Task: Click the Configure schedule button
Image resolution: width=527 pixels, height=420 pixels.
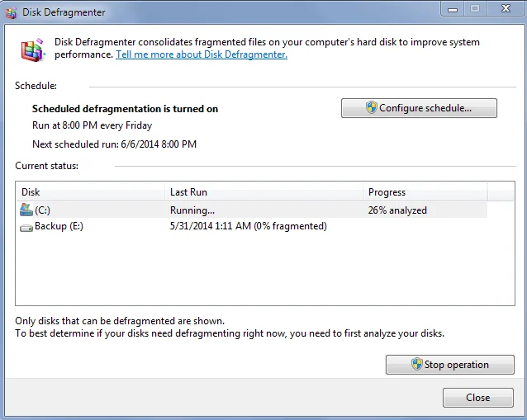Action: (419, 108)
